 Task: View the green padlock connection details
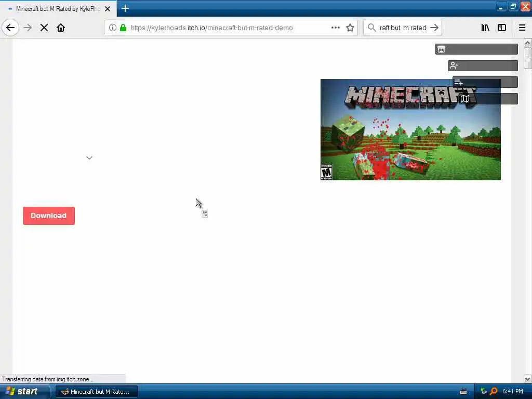point(123,28)
